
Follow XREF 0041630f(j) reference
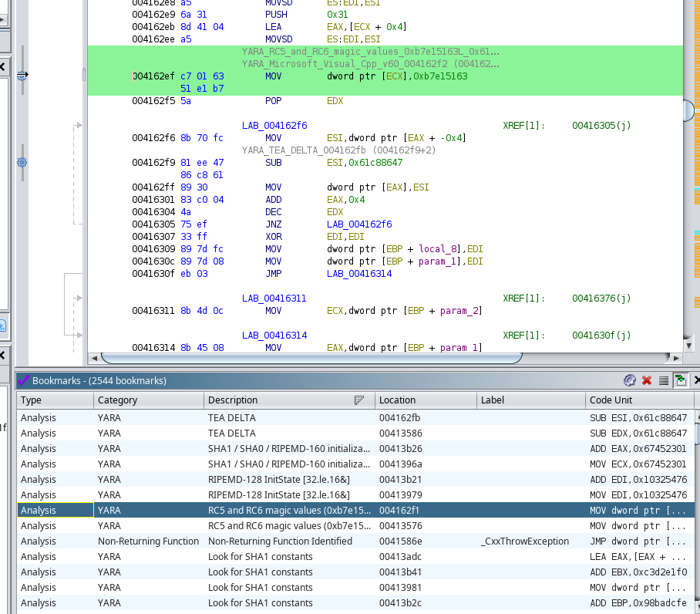click(x=601, y=336)
